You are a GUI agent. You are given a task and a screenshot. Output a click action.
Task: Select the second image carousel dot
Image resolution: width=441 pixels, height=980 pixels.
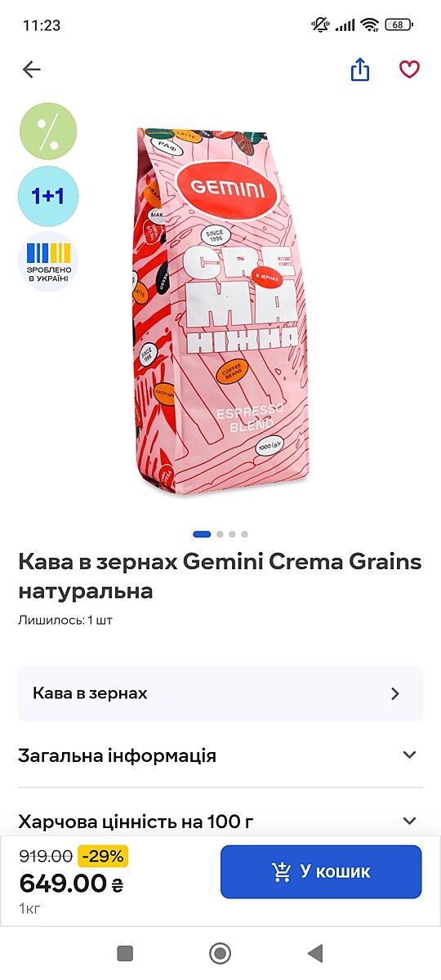[x=220, y=534]
